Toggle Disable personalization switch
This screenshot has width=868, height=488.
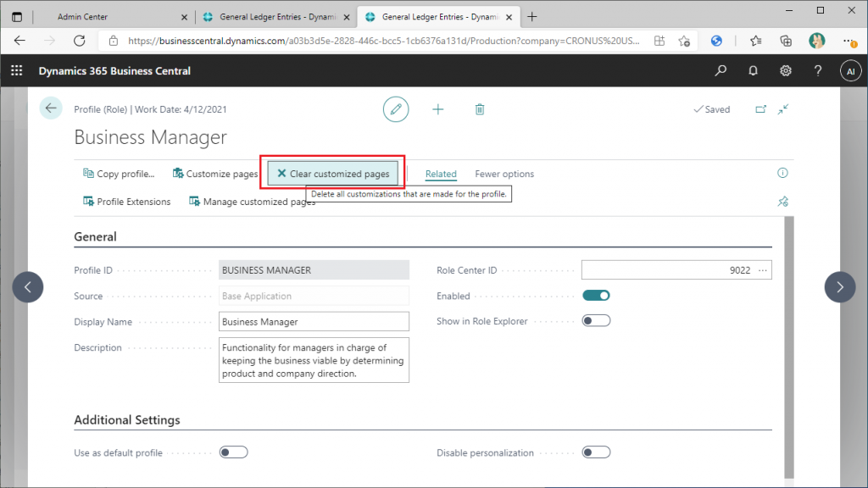[596, 452]
